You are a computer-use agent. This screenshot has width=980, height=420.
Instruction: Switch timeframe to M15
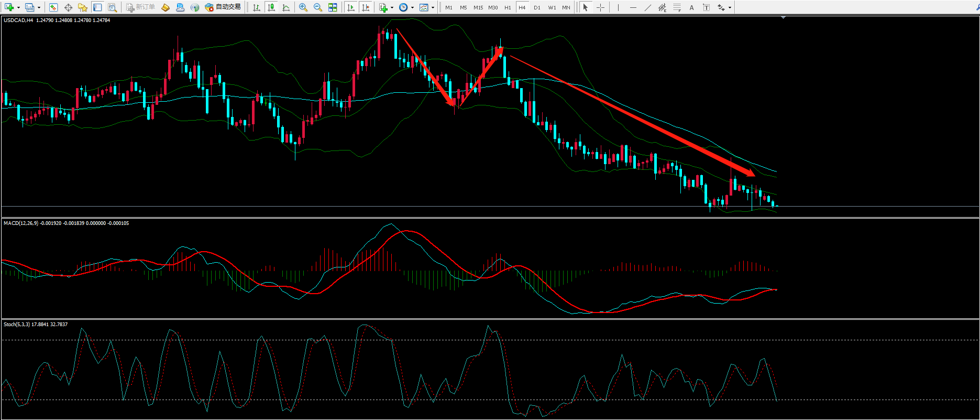coord(478,7)
